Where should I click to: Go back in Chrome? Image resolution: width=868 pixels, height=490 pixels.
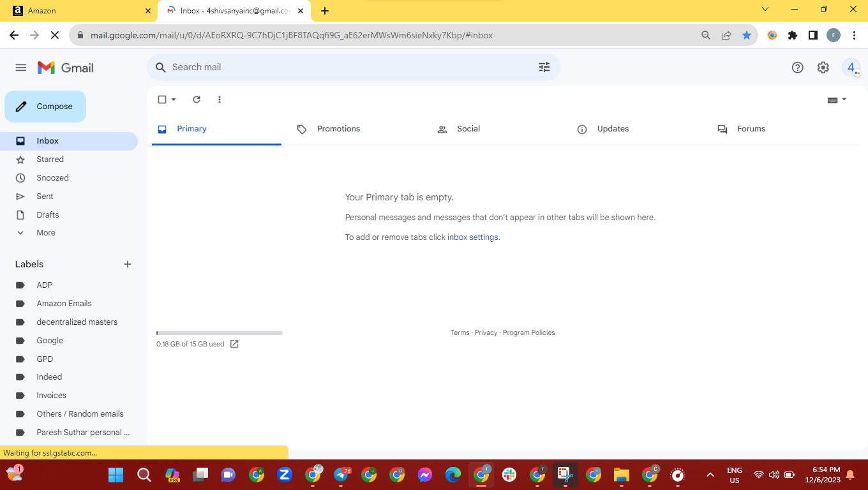tap(14, 36)
